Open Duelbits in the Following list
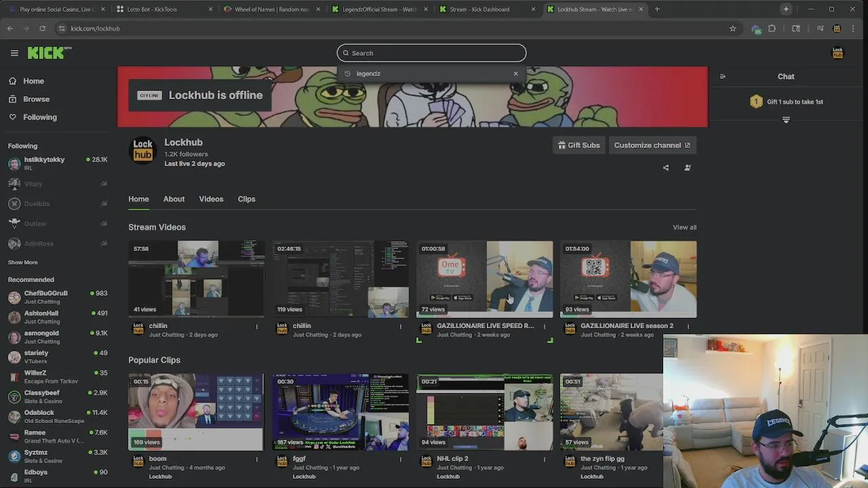This screenshot has width=868, height=488. tap(58, 204)
